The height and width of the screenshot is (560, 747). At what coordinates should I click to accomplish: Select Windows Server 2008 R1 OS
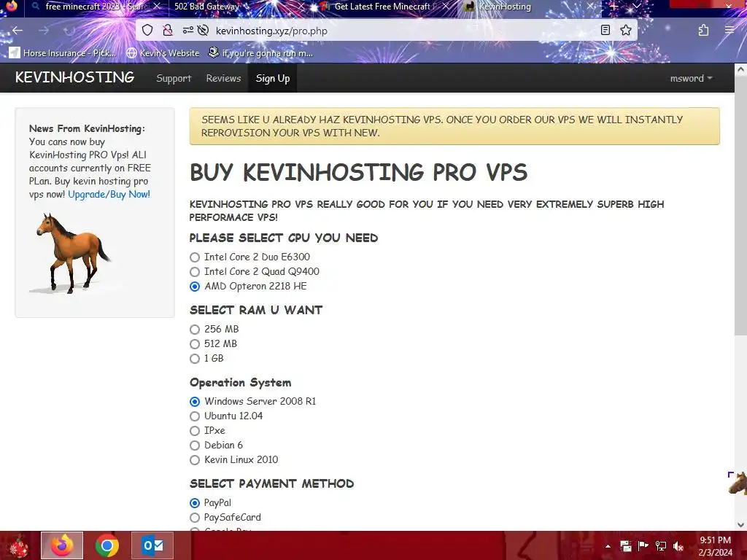click(x=194, y=402)
